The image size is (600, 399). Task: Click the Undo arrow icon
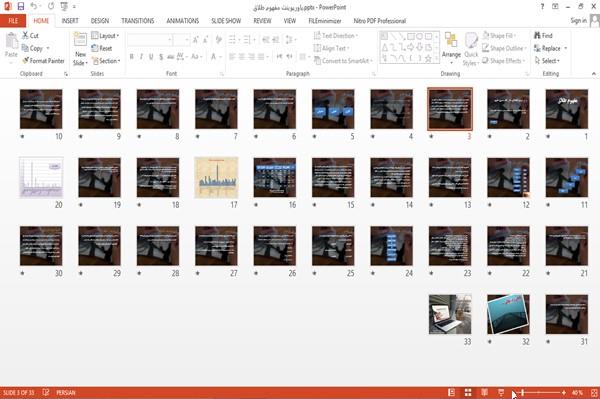tap(34, 7)
